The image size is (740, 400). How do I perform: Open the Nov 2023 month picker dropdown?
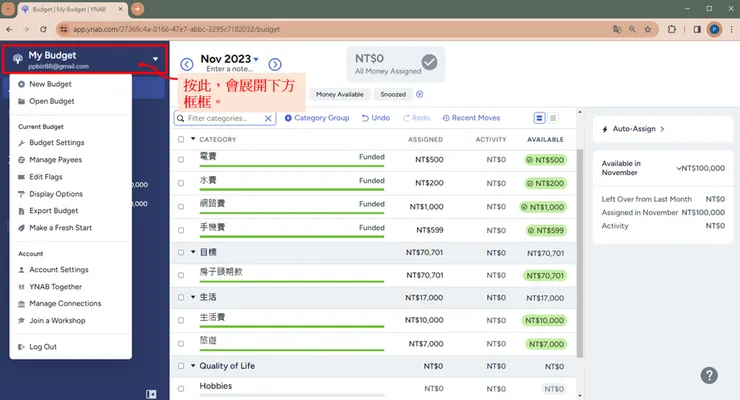point(256,59)
